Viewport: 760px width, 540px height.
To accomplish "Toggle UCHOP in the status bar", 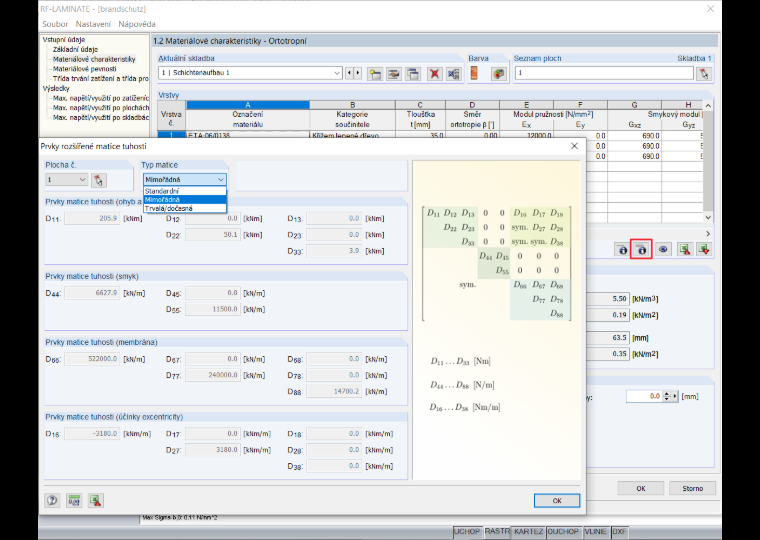I will (467, 531).
